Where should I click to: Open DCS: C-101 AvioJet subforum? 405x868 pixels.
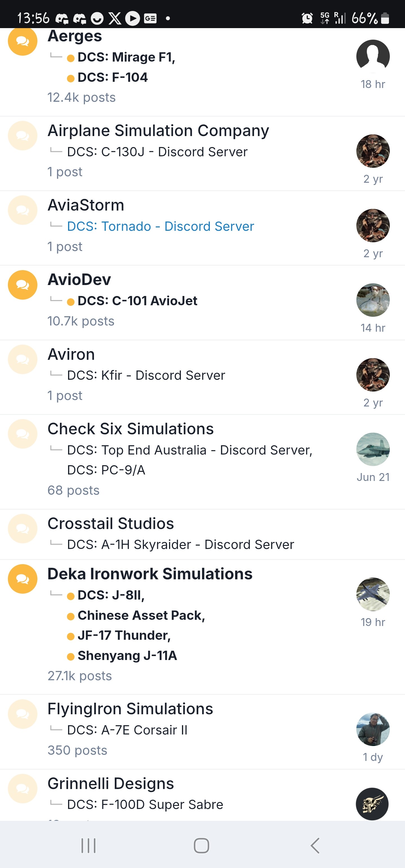(x=137, y=301)
